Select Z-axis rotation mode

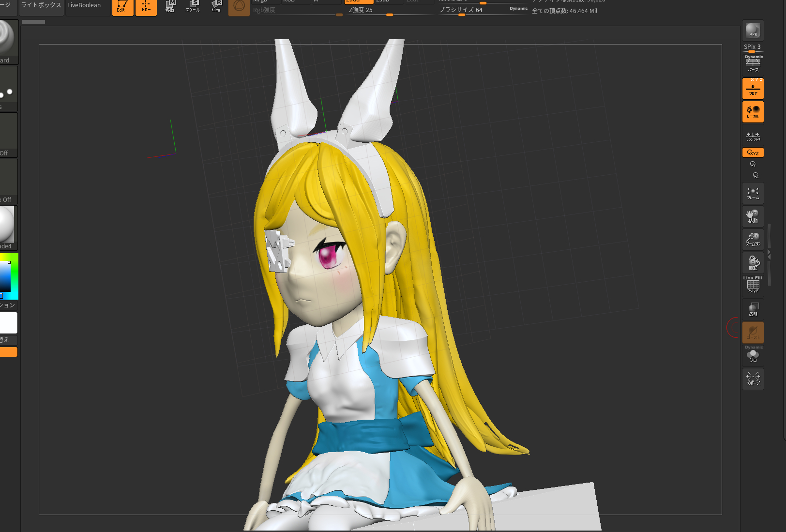(x=755, y=175)
